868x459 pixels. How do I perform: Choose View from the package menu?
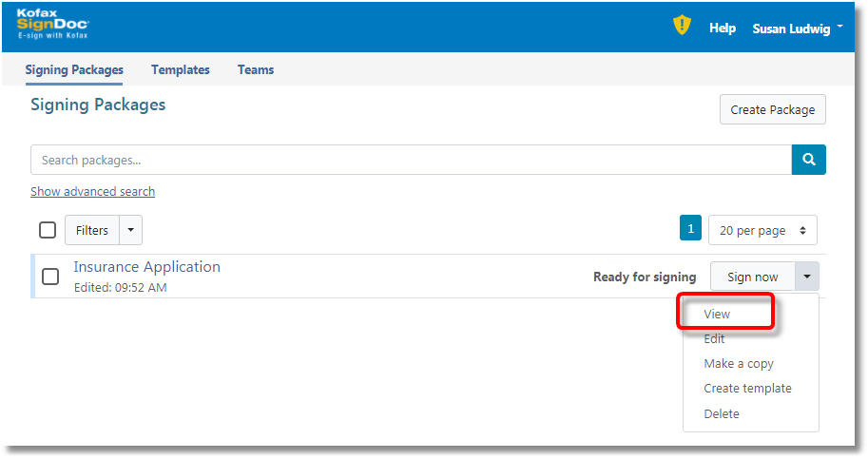pyautogui.click(x=717, y=314)
